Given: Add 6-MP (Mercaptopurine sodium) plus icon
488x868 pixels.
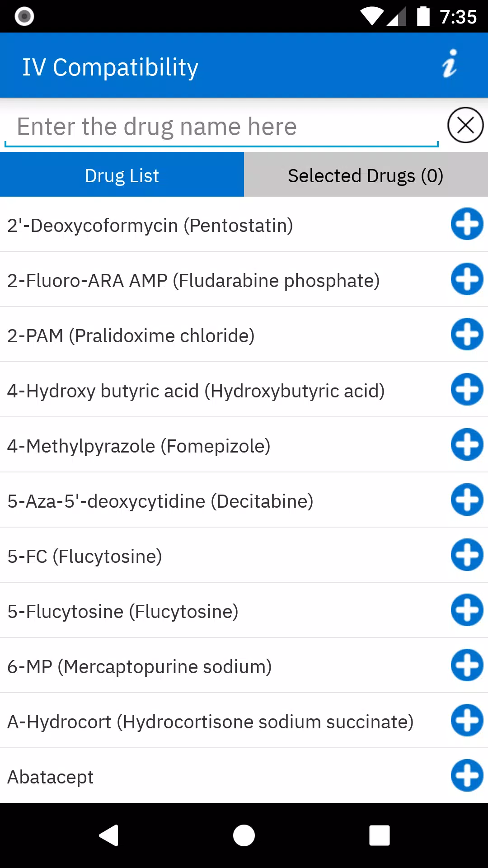Looking at the screenshot, I should pyautogui.click(x=467, y=665).
